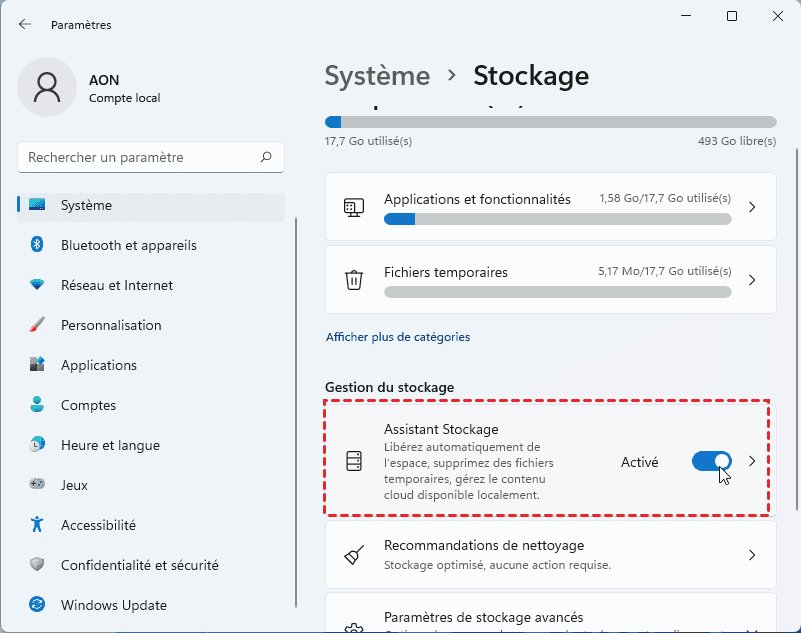Click the Jeux gamepad icon
Viewport: 801px width, 633px height.
(x=38, y=485)
